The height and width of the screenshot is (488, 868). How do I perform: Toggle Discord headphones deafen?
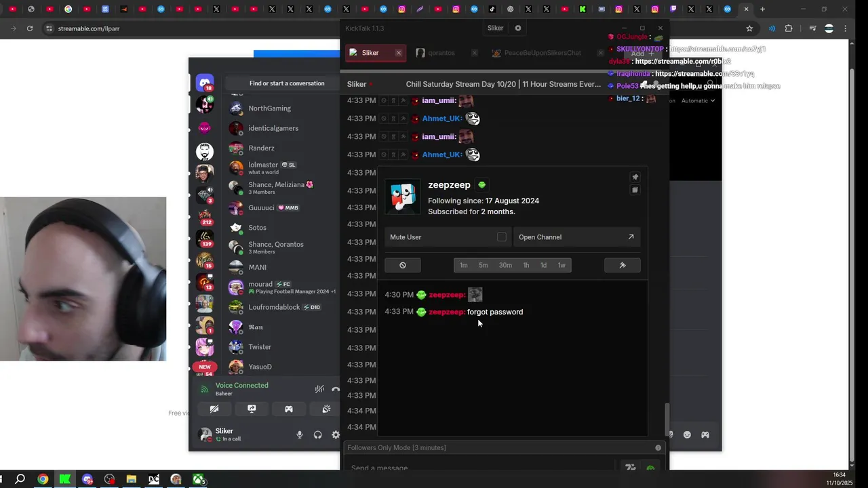click(317, 435)
